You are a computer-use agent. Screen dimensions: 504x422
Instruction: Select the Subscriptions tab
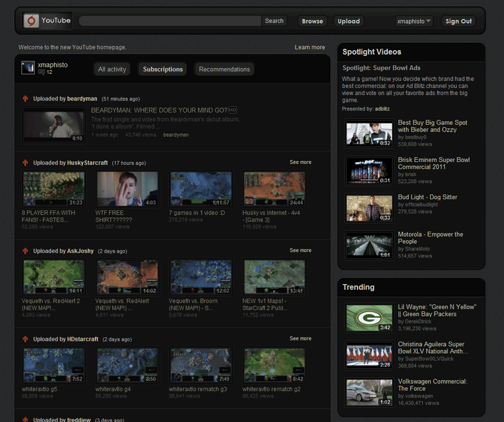click(162, 69)
